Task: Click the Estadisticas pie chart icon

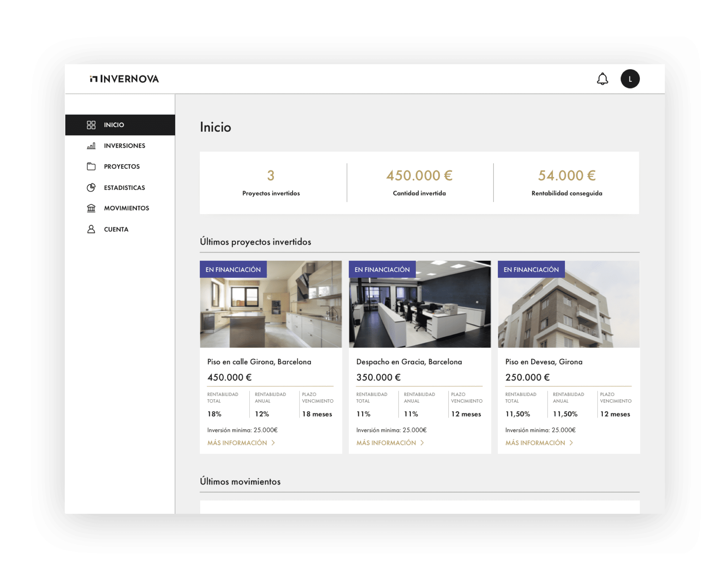Action: tap(91, 188)
